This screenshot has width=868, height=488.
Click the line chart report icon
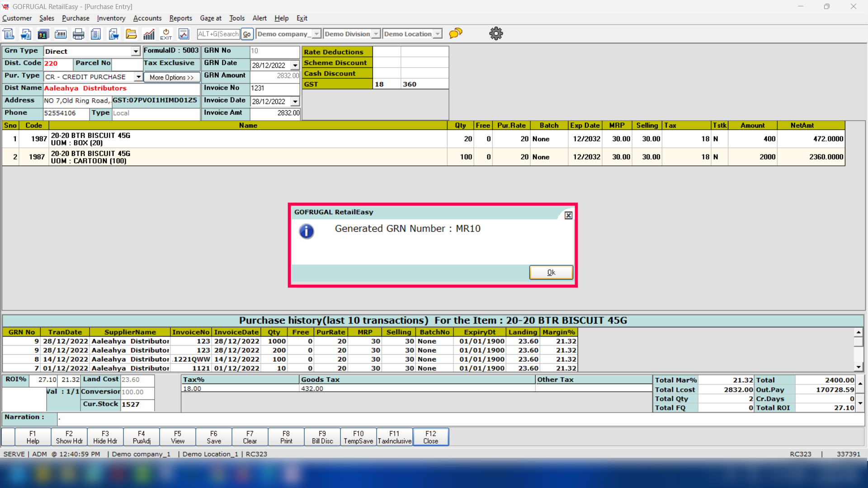coord(184,34)
